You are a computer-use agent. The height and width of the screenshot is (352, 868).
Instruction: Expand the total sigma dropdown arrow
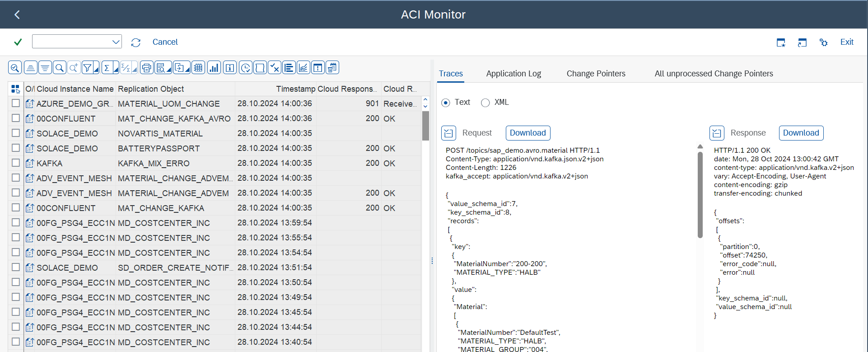[116, 69]
